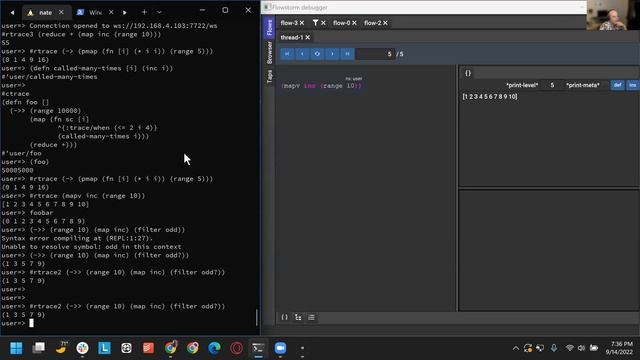Viewport: 640px width, 360px height.
Task: Switch to call tree view icon
Action: tap(298, 317)
